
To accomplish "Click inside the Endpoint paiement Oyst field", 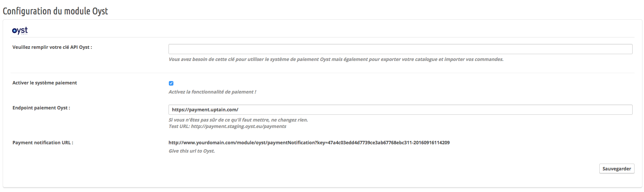I will click(400, 109).
